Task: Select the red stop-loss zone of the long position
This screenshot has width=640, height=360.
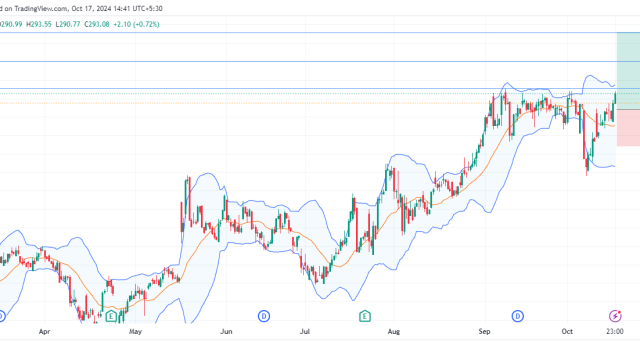Action: [628, 128]
